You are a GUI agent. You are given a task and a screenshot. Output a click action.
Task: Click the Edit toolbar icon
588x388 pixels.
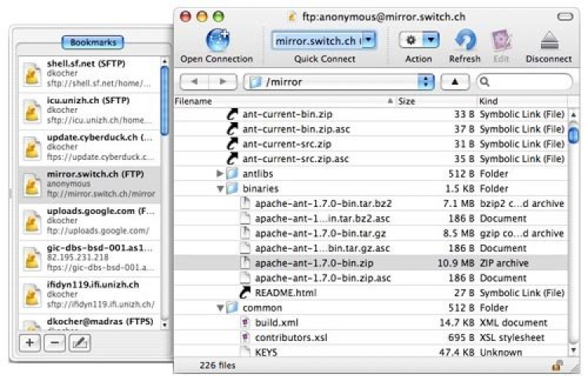pos(502,41)
